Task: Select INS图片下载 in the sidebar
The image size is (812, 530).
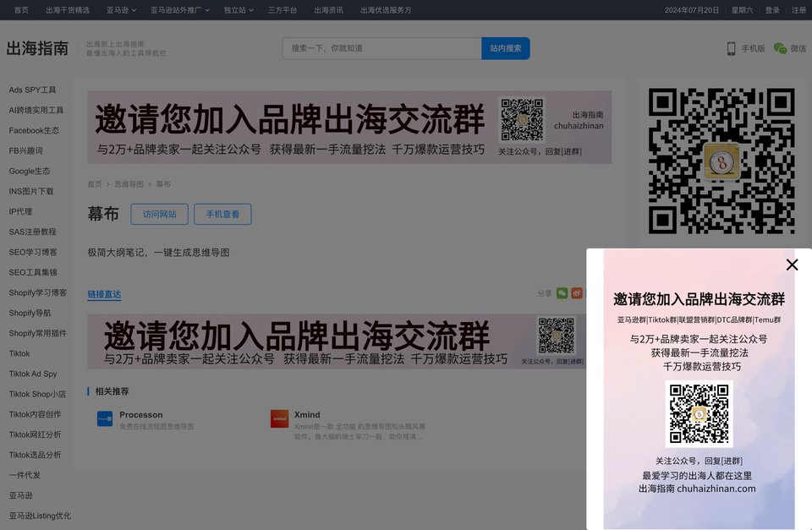Action: point(31,191)
